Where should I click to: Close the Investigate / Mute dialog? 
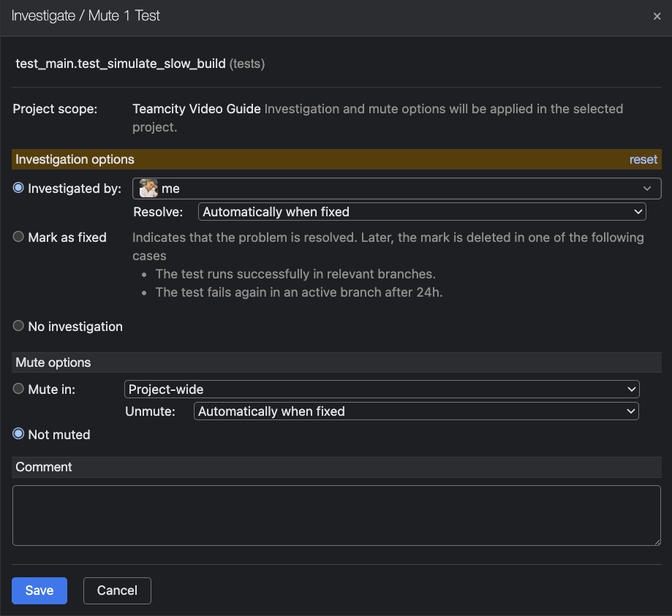click(x=657, y=16)
